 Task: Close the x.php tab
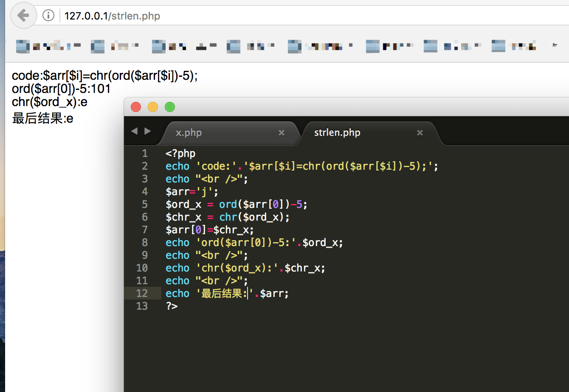pyautogui.click(x=281, y=133)
